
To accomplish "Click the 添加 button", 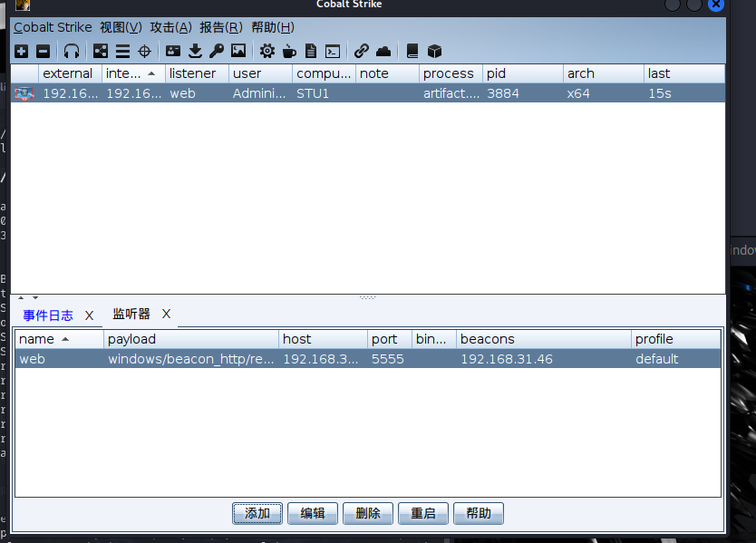I will click(257, 513).
